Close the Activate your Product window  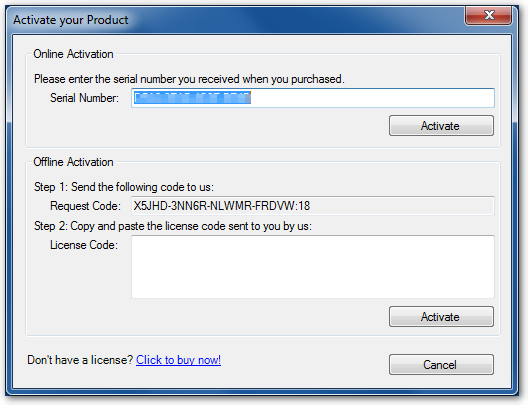(x=489, y=15)
